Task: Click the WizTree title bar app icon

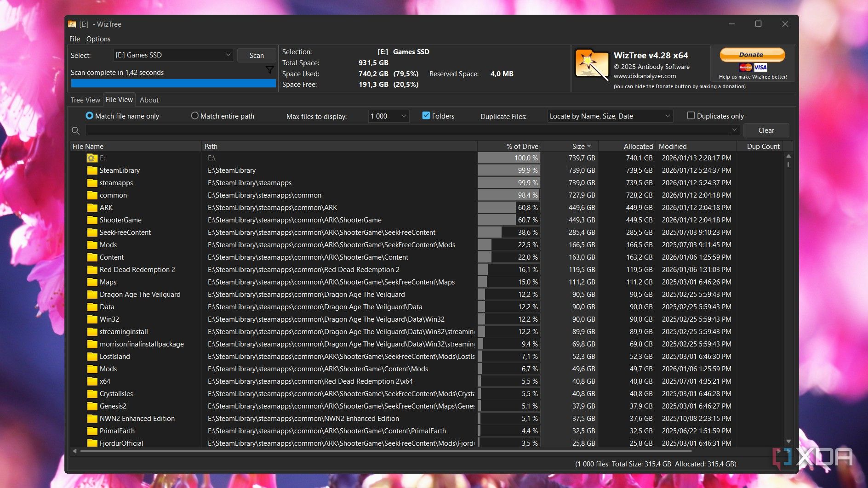Action: pos(72,24)
